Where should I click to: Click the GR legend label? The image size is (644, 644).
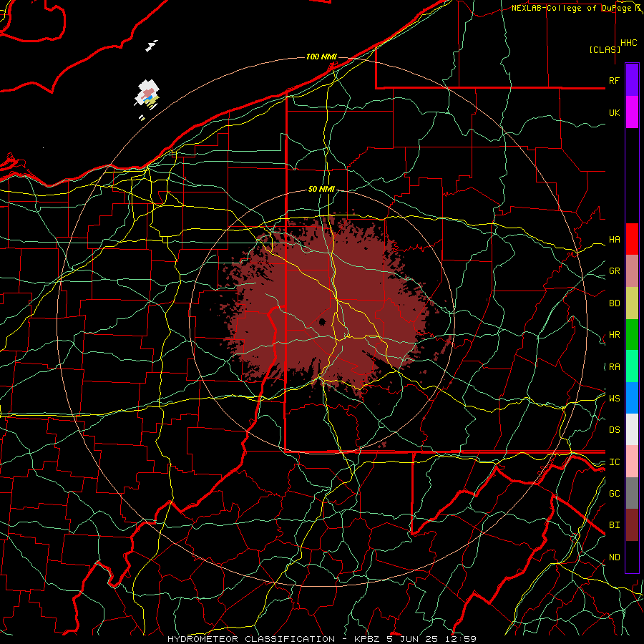(x=614, y=271)
